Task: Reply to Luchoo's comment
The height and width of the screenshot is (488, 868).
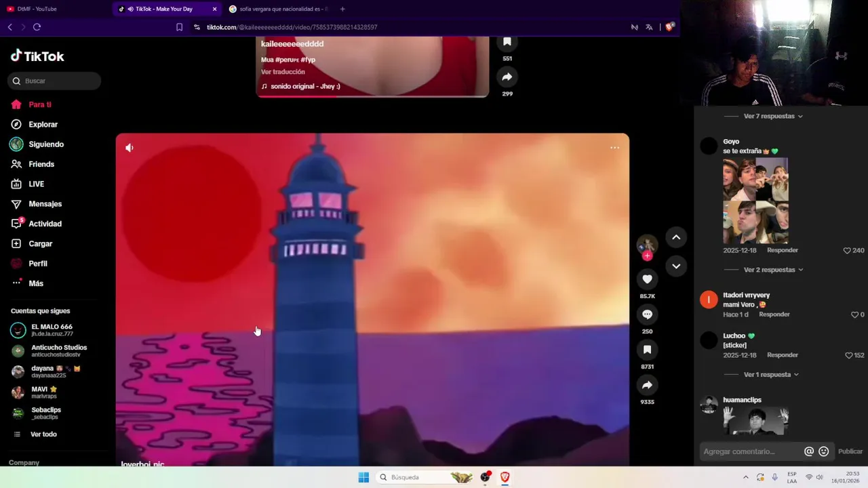Action: (x=783, y=355)
